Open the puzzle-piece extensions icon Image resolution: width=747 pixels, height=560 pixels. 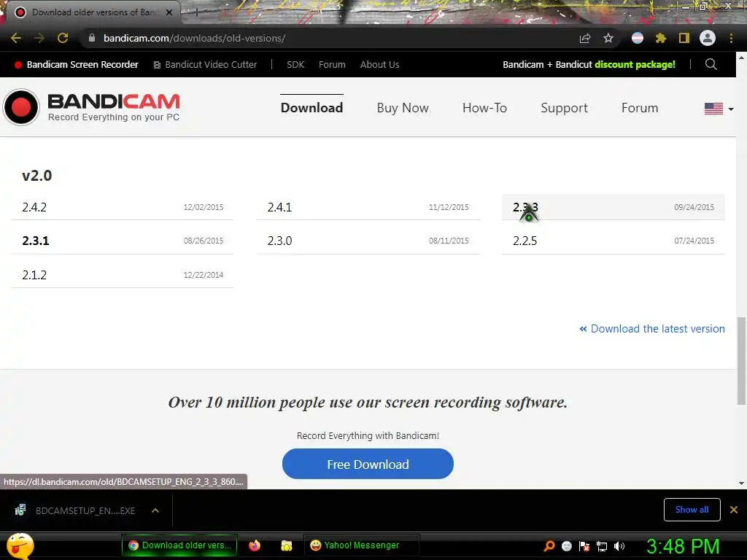[x=661, y=38]
